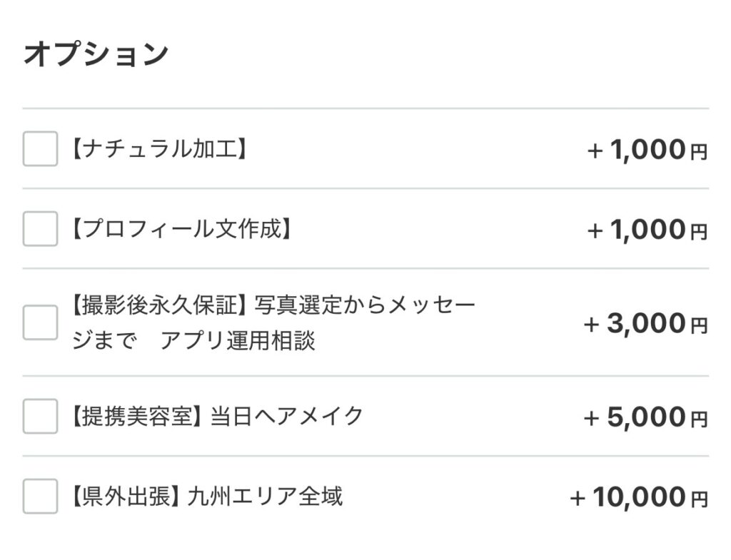Click the 当日ヘアメイク label text

coord(287,416)
